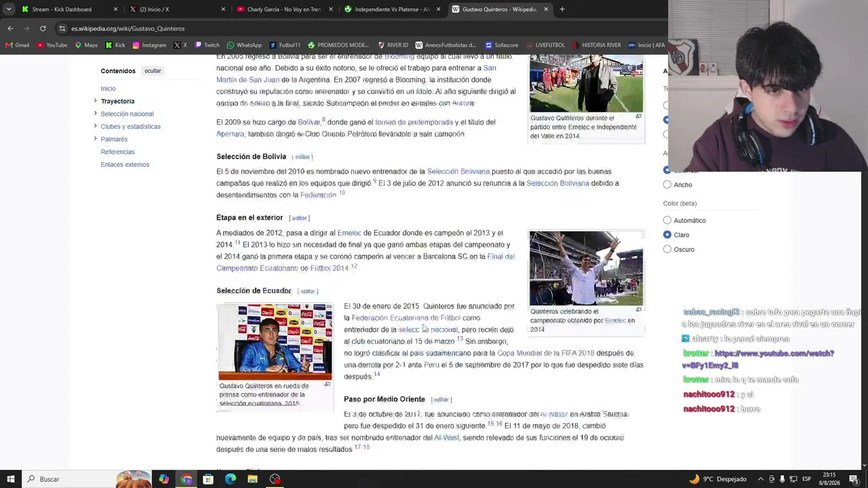Expand the Palmarés contents section
The width and height of the screenshot is (868, 488).
click(x=96, y=139)
